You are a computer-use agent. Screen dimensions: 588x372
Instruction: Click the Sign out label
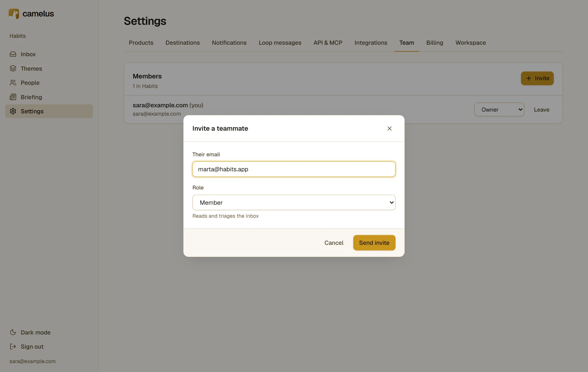tap(32, 347)
